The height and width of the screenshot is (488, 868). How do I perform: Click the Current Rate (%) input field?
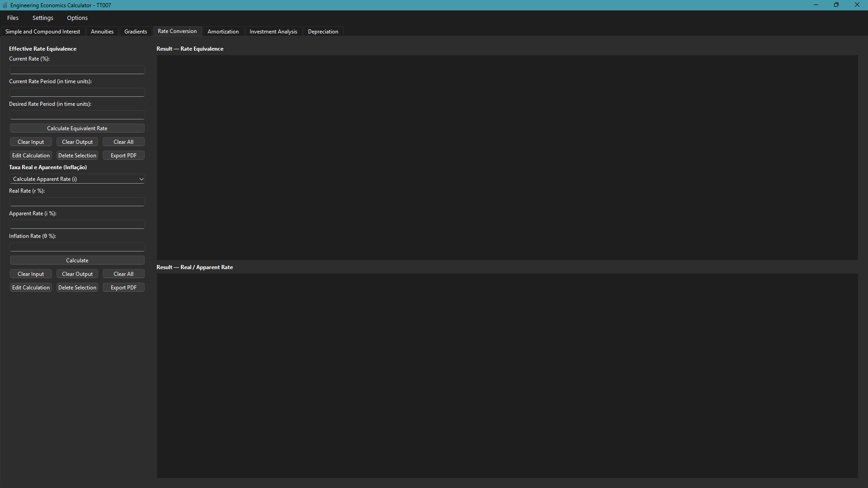[77, 70]
